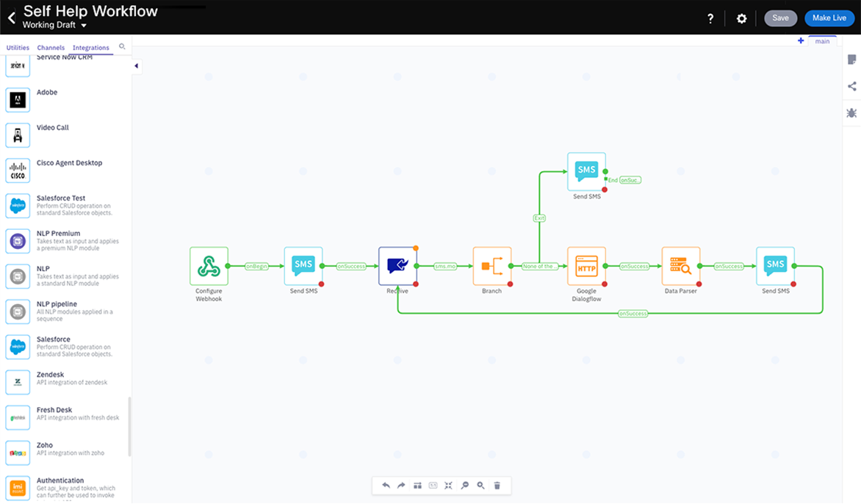Viewport: 861px width, 504px height.
Task: Share the workflow via the share icon
Action: point(851,86)
